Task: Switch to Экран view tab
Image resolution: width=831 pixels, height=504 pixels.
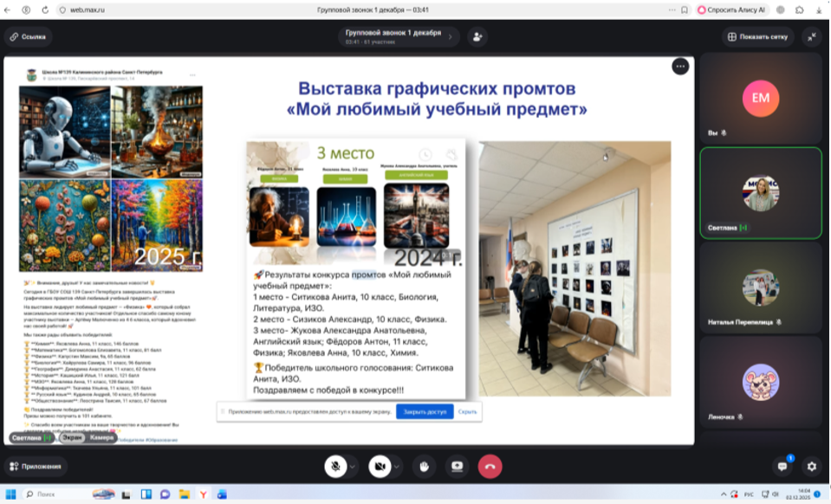Action: pyautogui.click(x=72, y=438)
